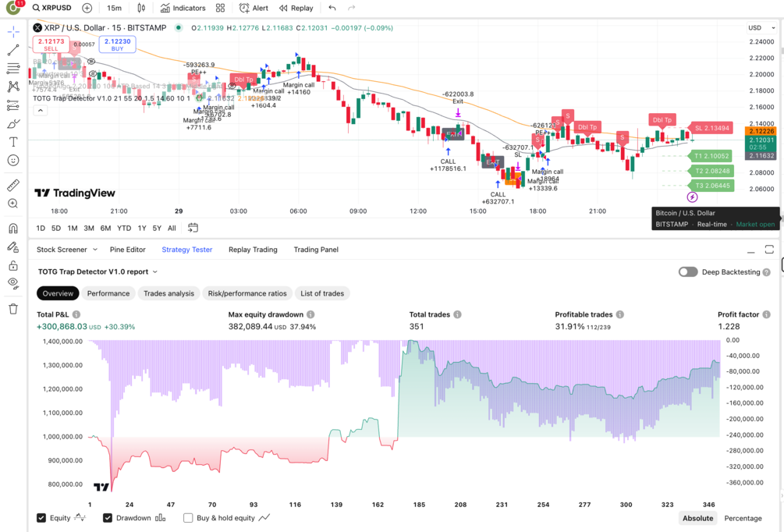This screenshot has height=532, width=784.
Task: Uncheck the Drawdown checkbox
Action: click(108, 518)
